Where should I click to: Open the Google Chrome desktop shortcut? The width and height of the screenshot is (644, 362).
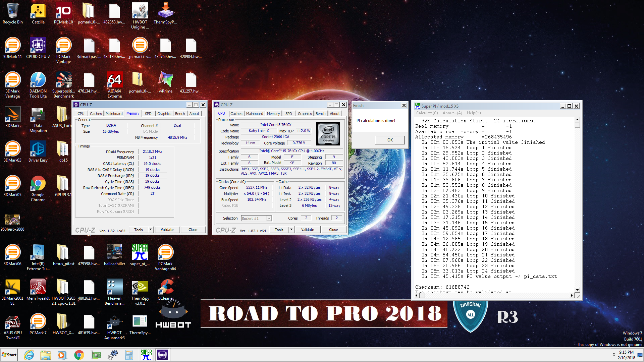click(x=38, y=188)
